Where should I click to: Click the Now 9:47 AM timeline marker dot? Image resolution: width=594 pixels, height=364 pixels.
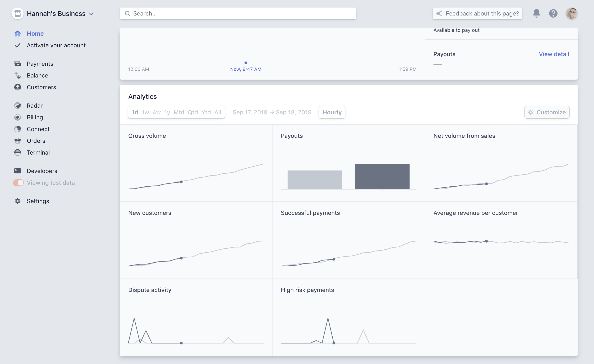pyautogui.click(x=246, y=63)
